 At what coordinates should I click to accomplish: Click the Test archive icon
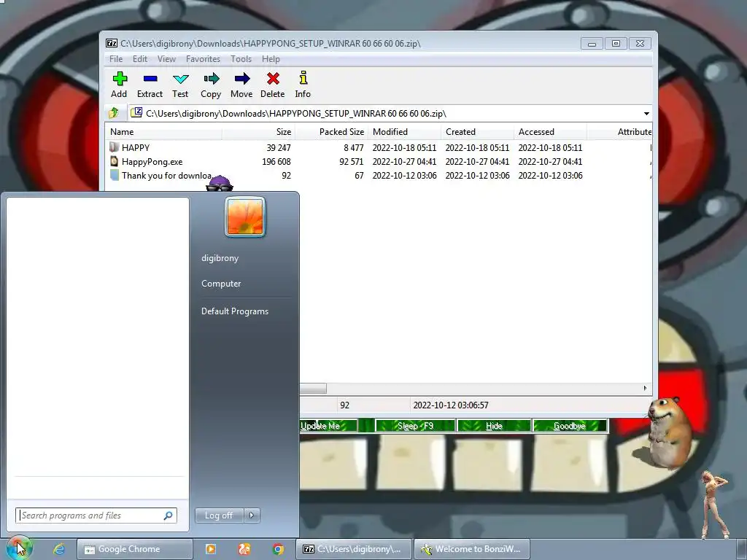181,79
